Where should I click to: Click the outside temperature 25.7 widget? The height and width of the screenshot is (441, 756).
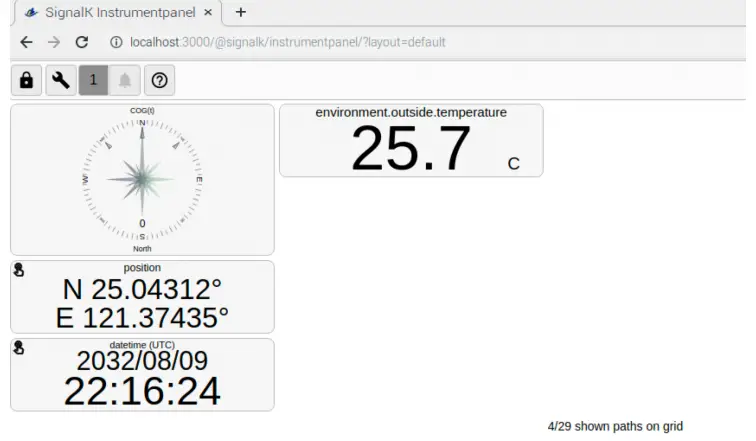[x=411, y=140]
